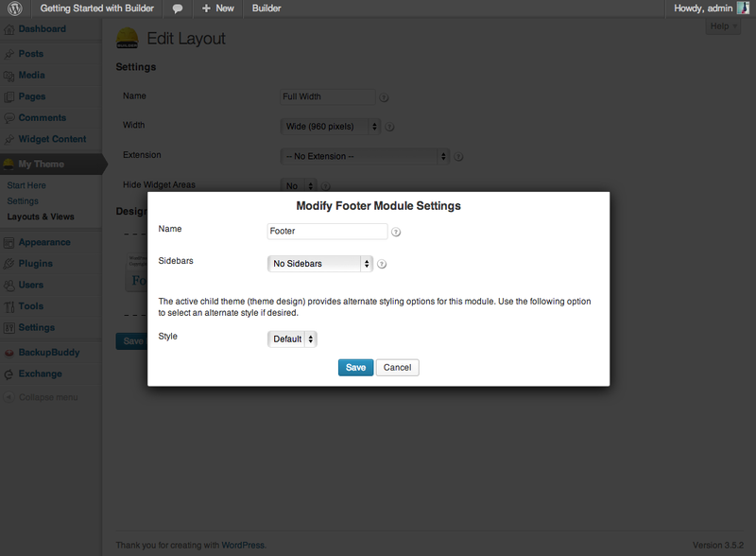This screenshot has width=756, height=556.
Task: Click the Save button behind the dialog
Action: click(x=131, y=341)
